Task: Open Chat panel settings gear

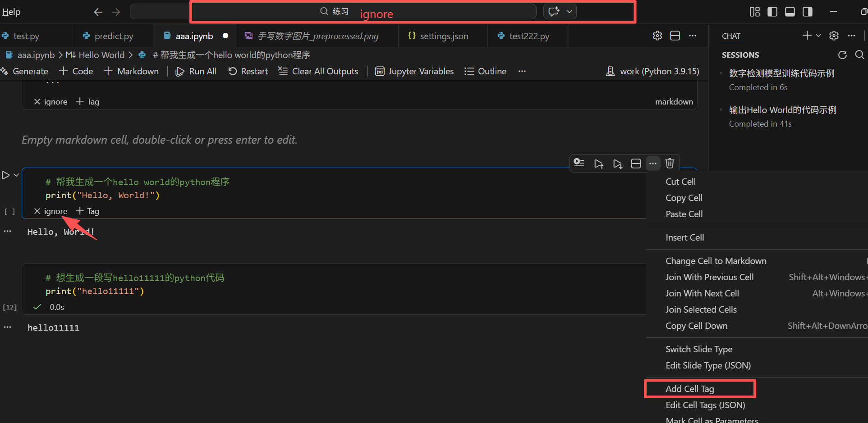Action: coord(834,35)
